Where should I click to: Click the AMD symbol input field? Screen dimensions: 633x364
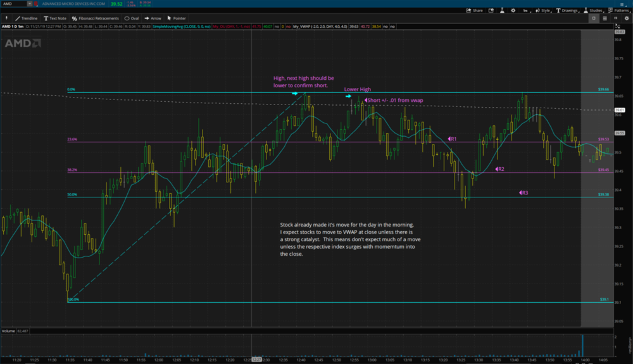[14, 3]
